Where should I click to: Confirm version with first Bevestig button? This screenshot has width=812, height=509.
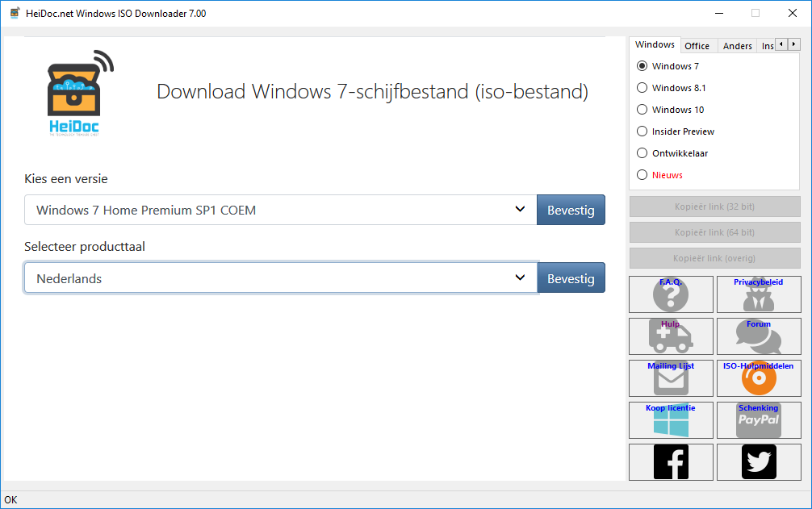[x=571, y=210]
